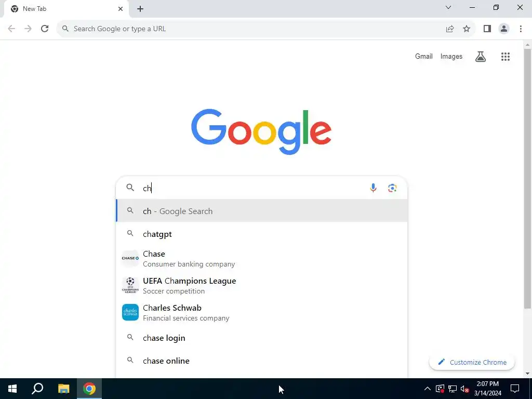Select the 'ch - Google Search' suggestion
The height and width of the screenshot is (399, 532).
262,211
